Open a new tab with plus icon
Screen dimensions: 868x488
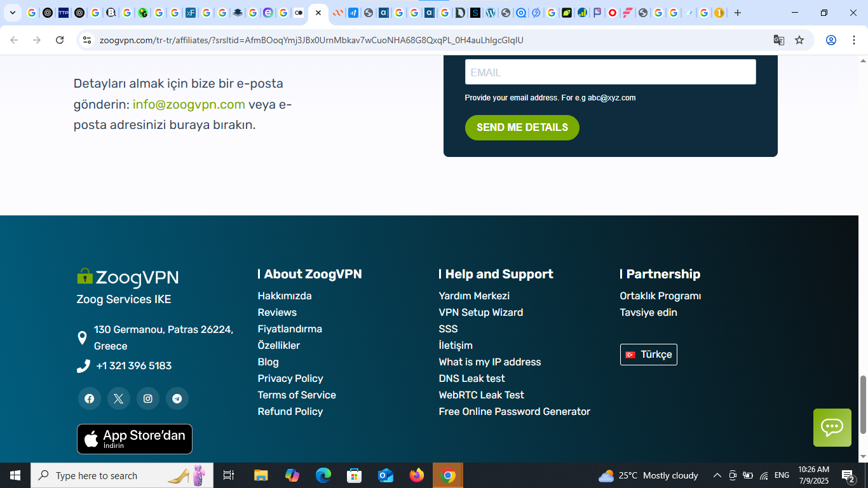(738, 13)
